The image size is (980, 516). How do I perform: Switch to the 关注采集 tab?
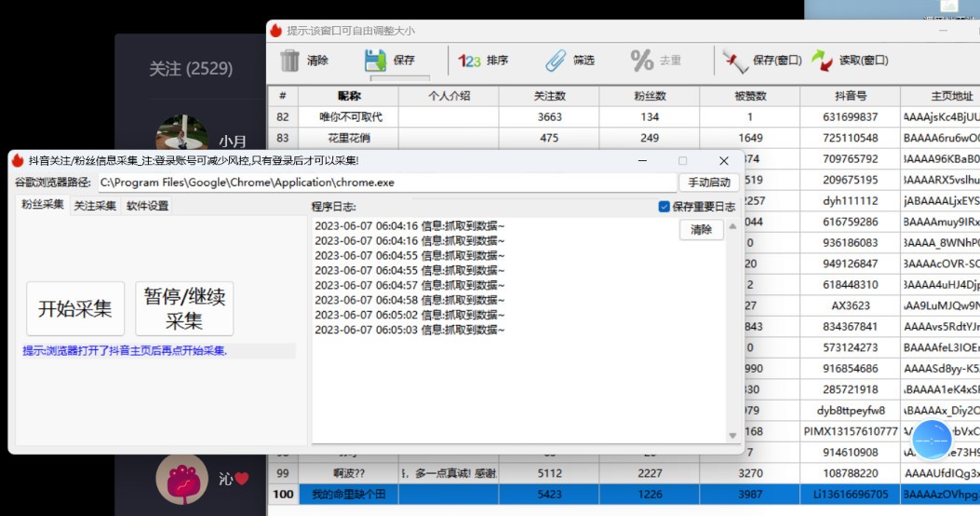[x=95, y=205]
